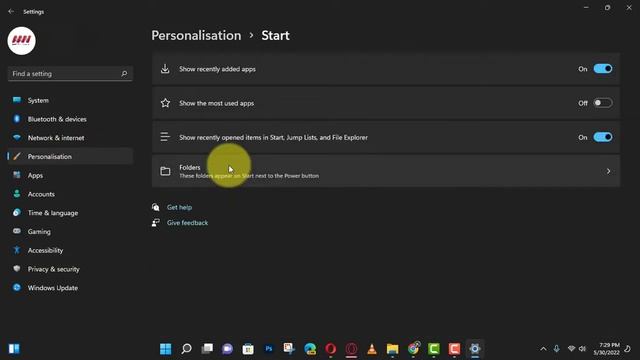Click the recently opened items list icon
640x360 pixels.
point(165,137)
